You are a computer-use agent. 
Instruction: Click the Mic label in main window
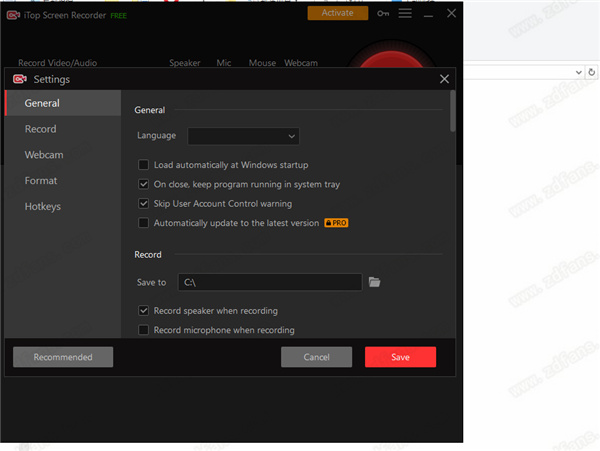point(224,63)
